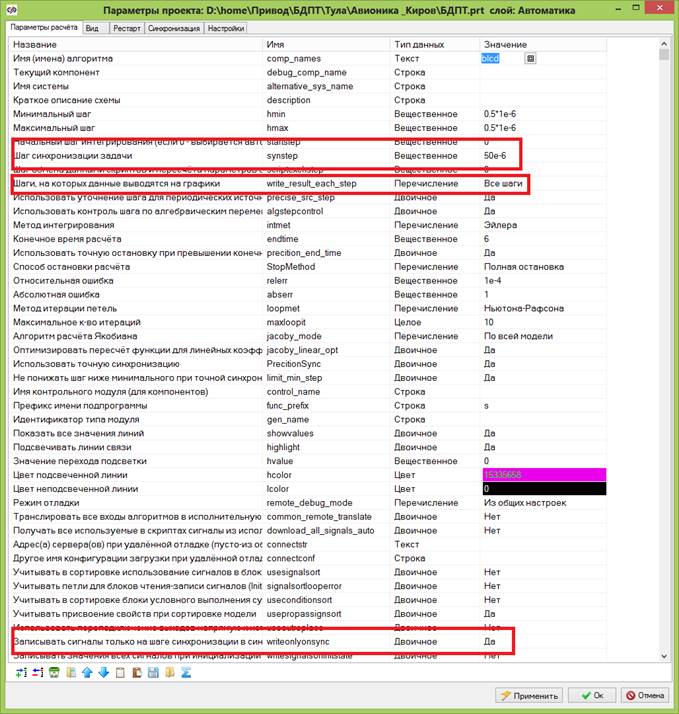
Task: Switch to the 'Синхронизация' tab
Action: (173, 29)
